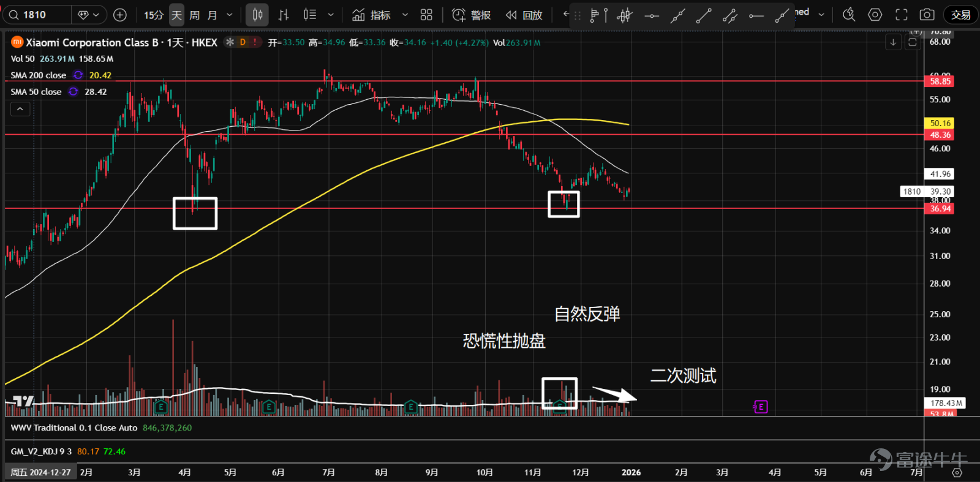This screenshot has height=482, width=980.
Task: Click the 周五 2024-12-27 date label
Action: coord(40,473)
